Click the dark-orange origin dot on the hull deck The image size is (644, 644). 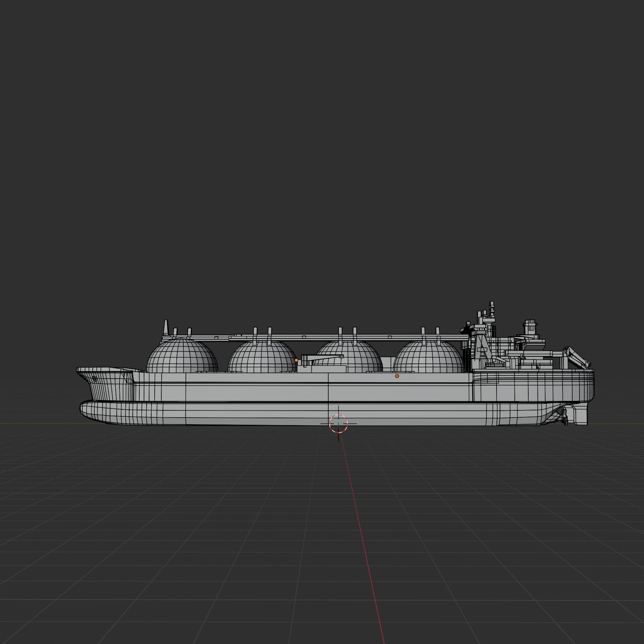point(397,376)
